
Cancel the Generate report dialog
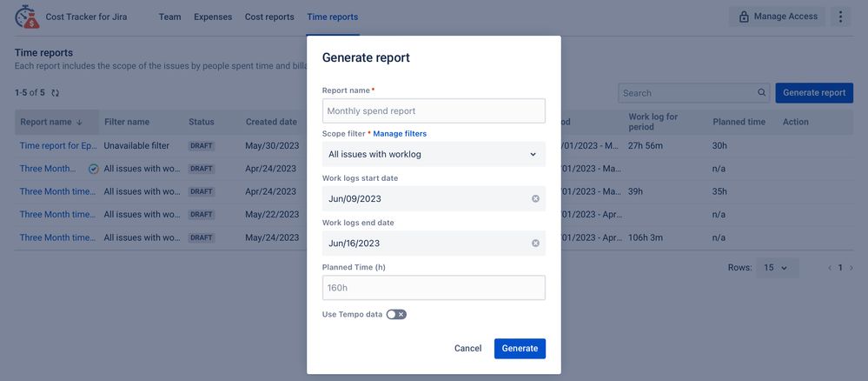tap(467, 348)
